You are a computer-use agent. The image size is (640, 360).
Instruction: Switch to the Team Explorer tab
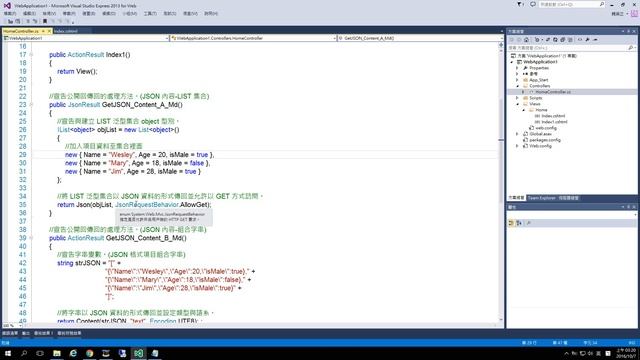541,198
